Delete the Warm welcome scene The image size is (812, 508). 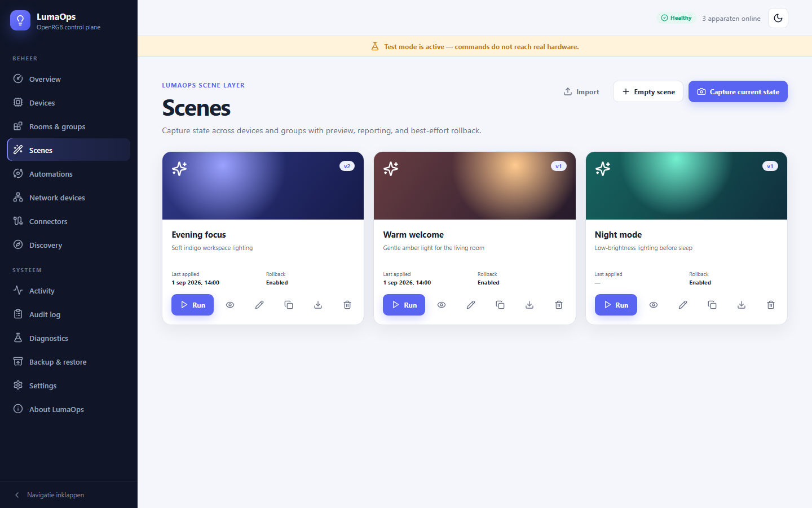(x=559, y=305)
